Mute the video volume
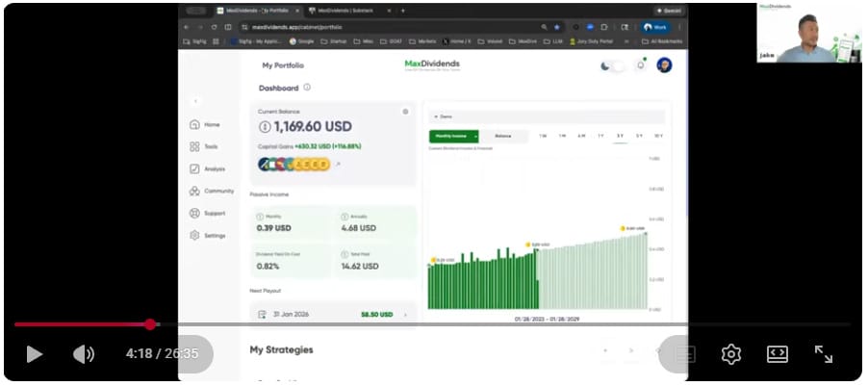 pyautogui.click(x=84, y=354)
